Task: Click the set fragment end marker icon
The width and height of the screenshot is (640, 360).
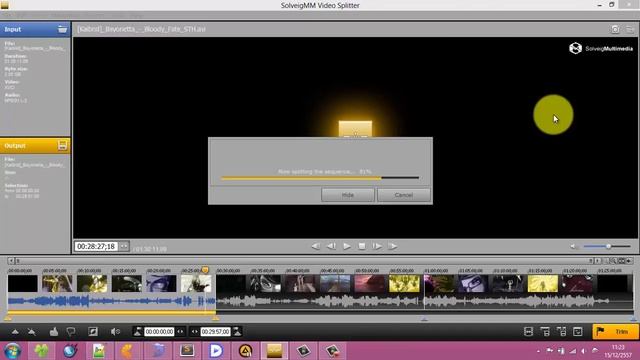Action: tap(237, 332)
